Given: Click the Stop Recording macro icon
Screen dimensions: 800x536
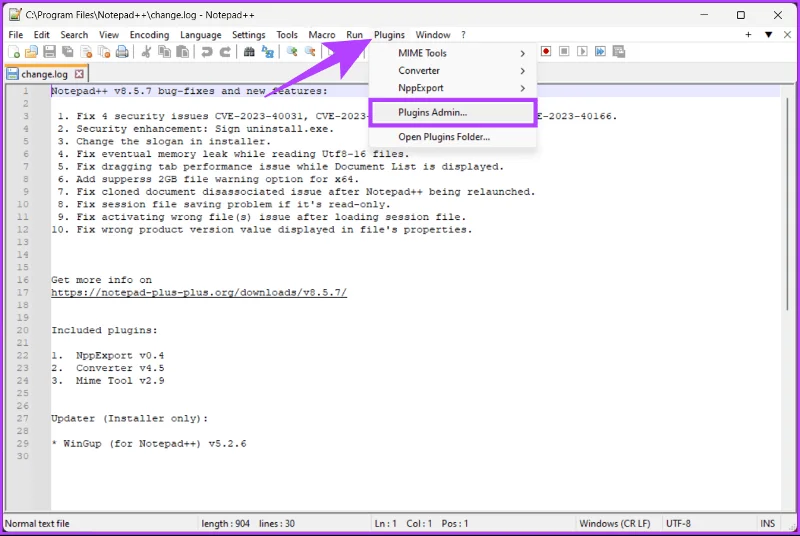Looking at the screenshot, I should [x=564, y=52].
